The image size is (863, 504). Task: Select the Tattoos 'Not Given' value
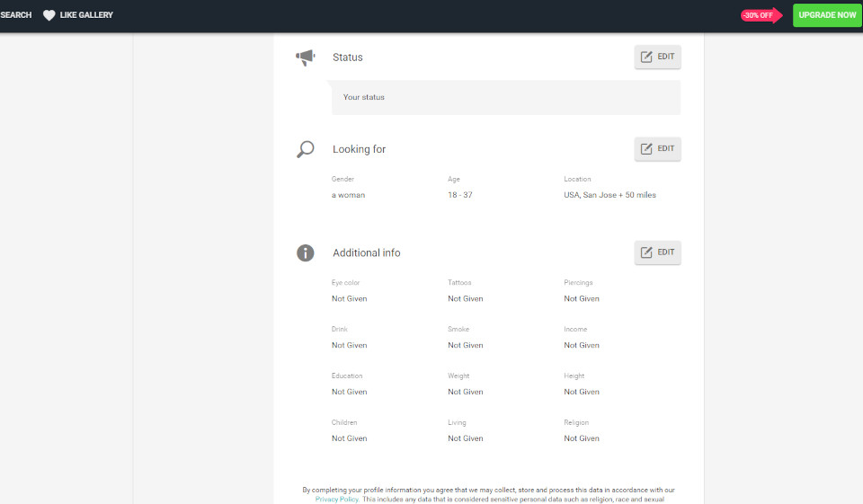pos(466,299)
